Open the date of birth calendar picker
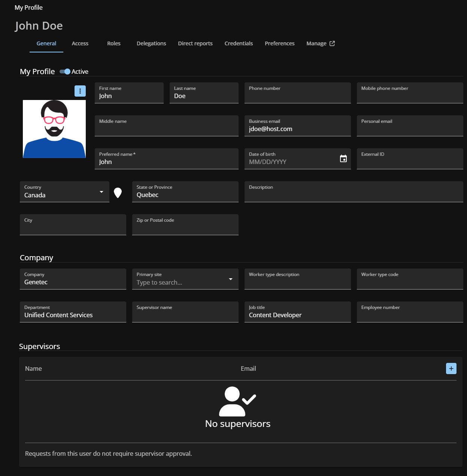 coord(344,158)
